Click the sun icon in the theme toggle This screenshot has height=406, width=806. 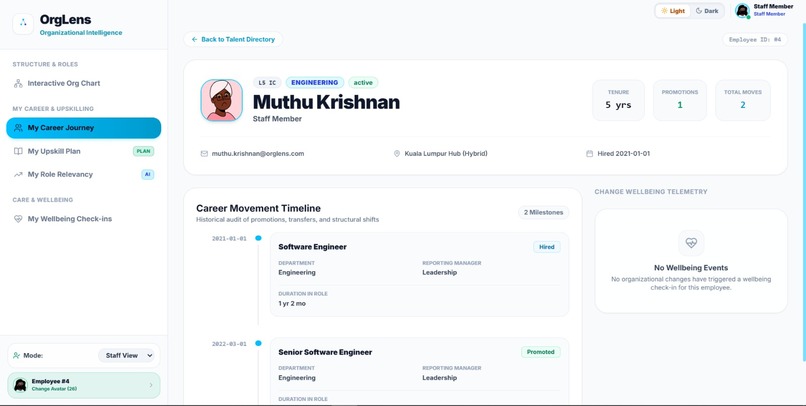point(664,11)
